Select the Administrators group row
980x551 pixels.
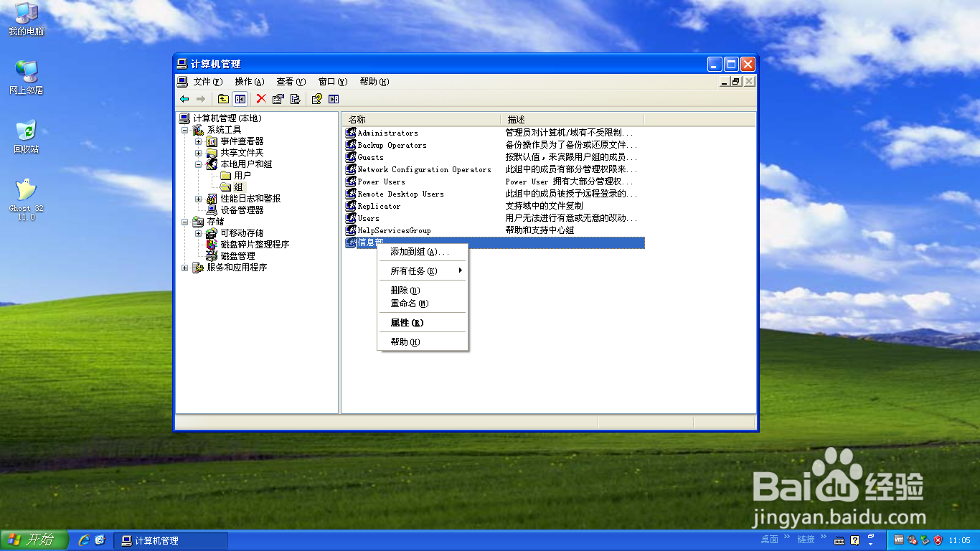(x=494, y=133)
